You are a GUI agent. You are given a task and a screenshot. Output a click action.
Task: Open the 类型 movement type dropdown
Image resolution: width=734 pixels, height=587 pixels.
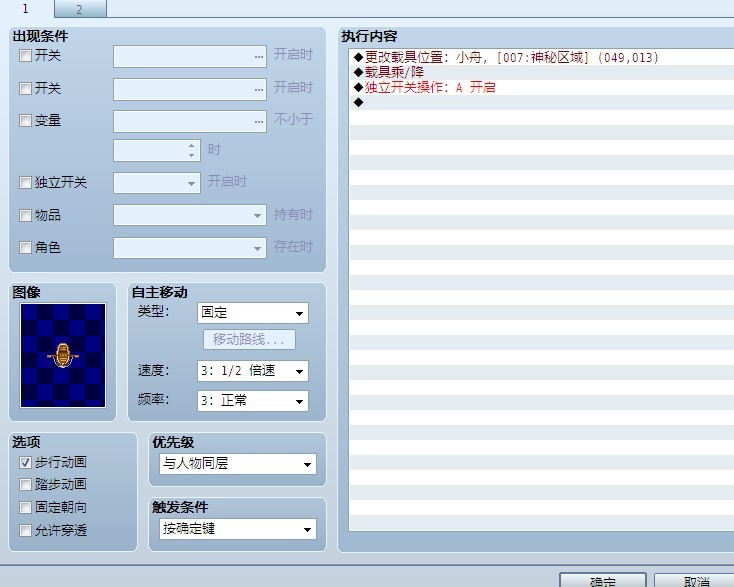[x=253, y=313]
